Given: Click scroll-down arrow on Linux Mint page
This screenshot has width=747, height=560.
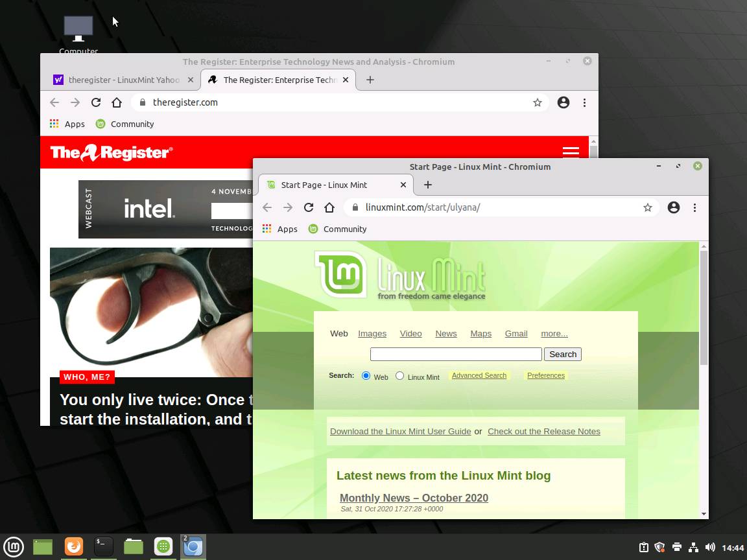Looking at the screenshot, I should 704,514.
